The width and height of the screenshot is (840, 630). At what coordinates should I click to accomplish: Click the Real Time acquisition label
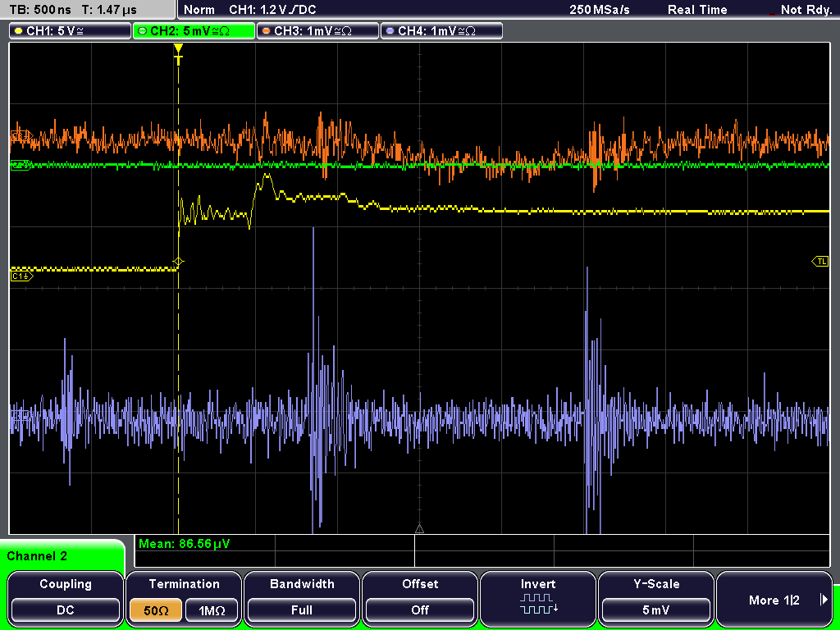[697, 10]
